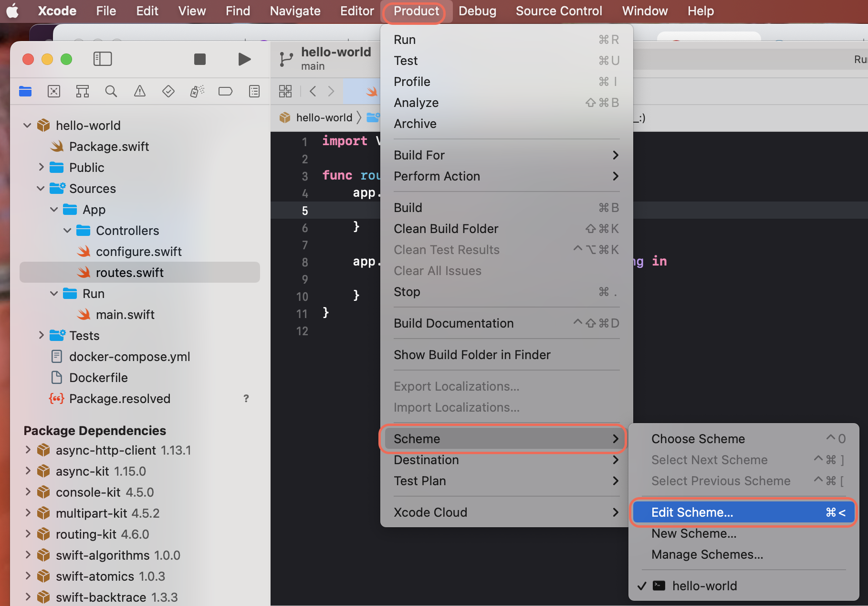Open the Source Control navigator
Image resolution: width=868 pixels, height=606 pixels.
tap(54, 91)
